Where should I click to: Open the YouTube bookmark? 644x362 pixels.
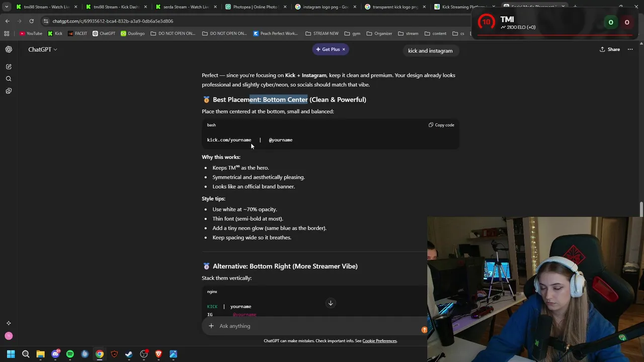click(31, 34)
